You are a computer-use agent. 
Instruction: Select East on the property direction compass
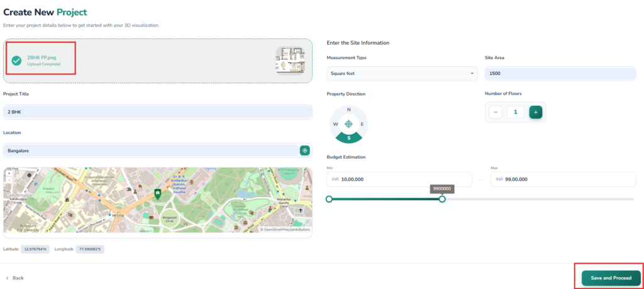(362, 124)
